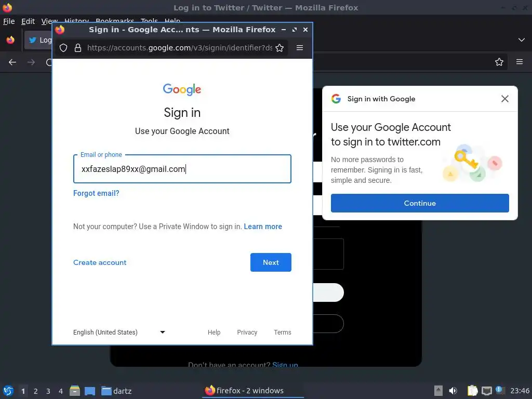Minimize the Google sign-in popup window
This screenshot has width=532, height=399.
click(x=284, y=30)
